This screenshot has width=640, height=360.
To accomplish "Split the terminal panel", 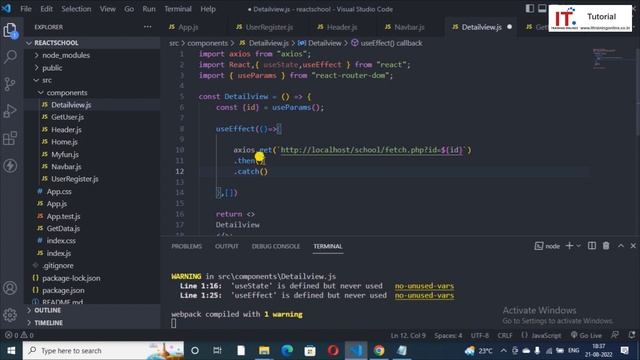I will 591,246.
